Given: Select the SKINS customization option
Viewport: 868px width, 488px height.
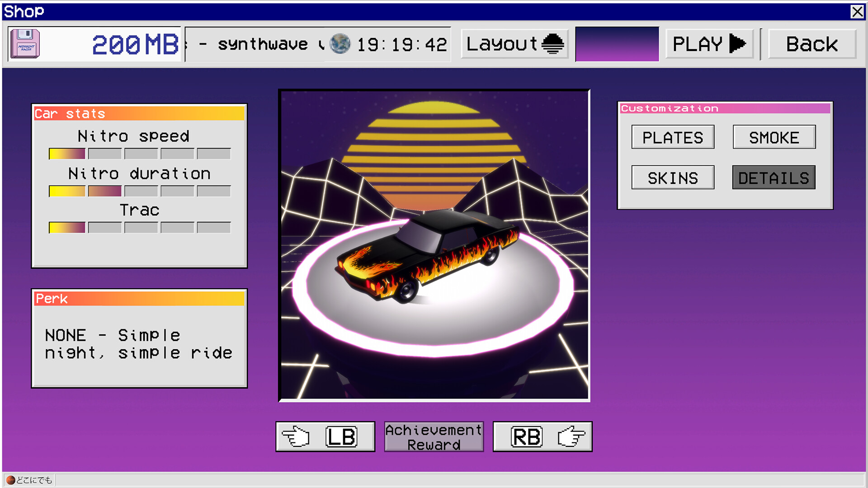Looking at the screenshot, I should click(673, 178).
